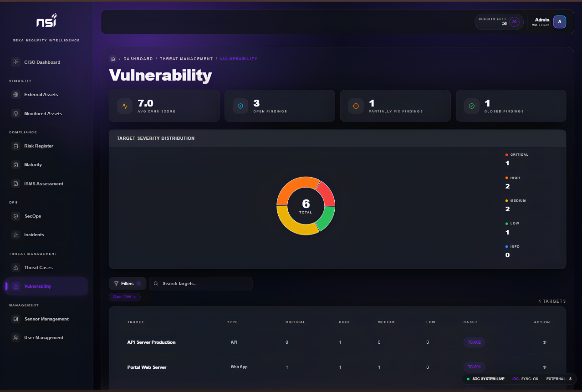582x392 pixels.
Task: Open Incidents in sidebar
Action: (46, 235)
